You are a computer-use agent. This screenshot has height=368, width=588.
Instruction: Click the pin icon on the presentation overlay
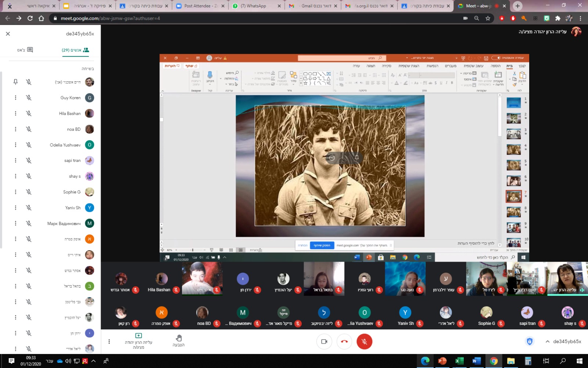pos(356,158)
